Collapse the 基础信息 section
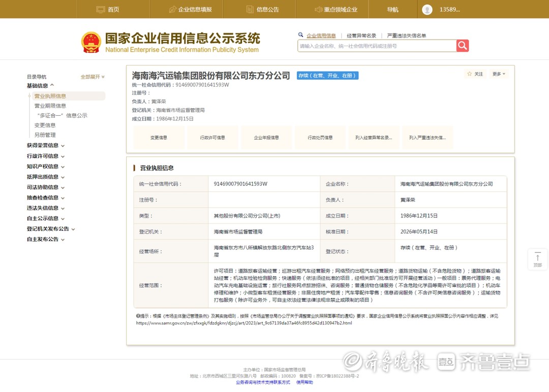The image size is (549, 392). [x=41, y=86]
